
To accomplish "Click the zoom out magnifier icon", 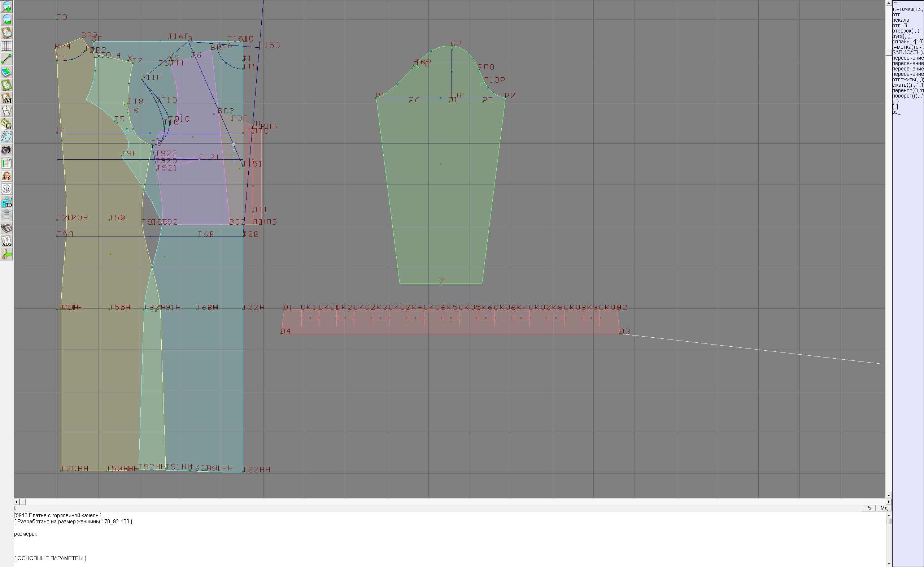I will (6, 20).
